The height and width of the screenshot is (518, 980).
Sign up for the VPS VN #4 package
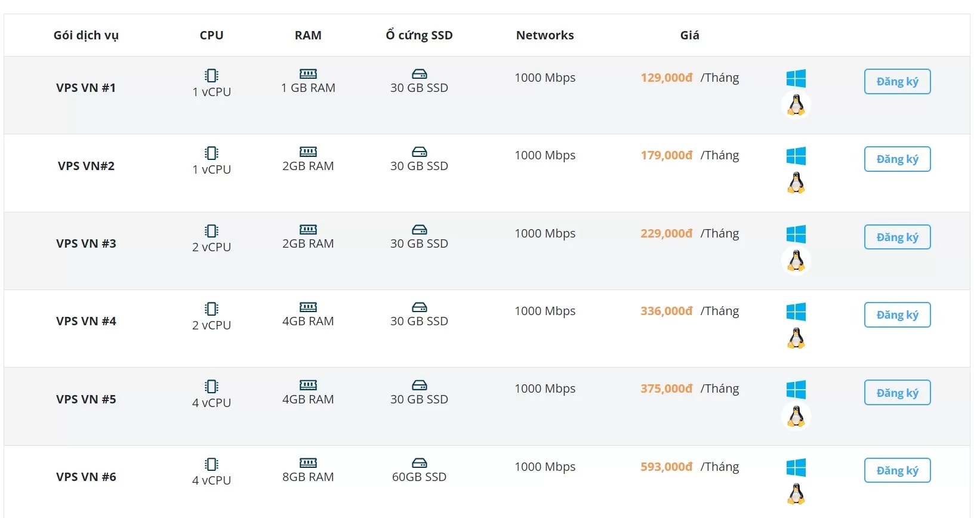click(897, 315)
